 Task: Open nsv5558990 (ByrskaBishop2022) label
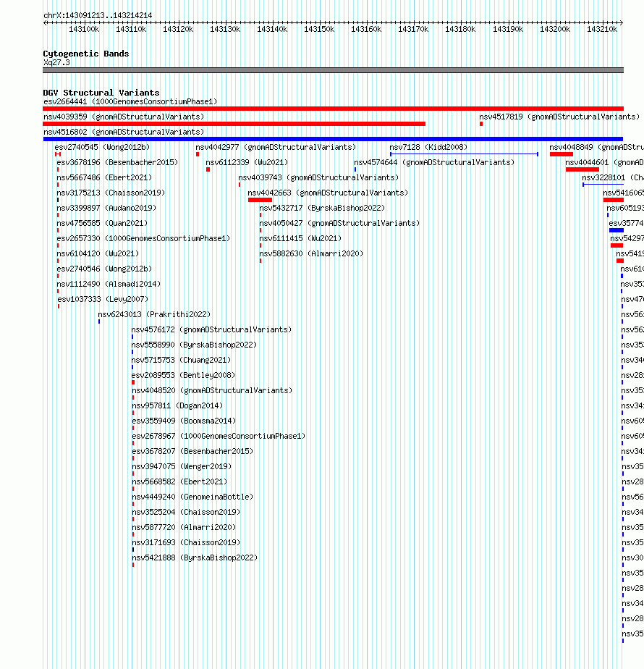(x=194, y=345)
